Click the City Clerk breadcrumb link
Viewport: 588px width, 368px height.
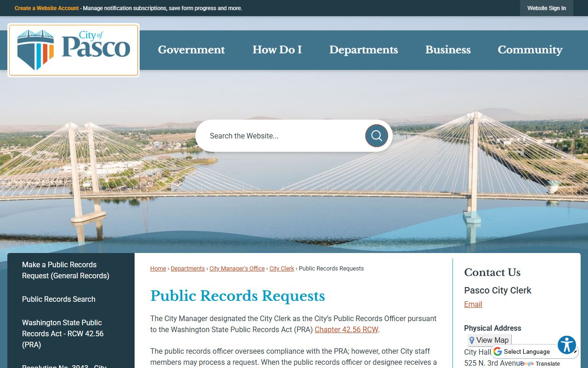click(282, 269)
